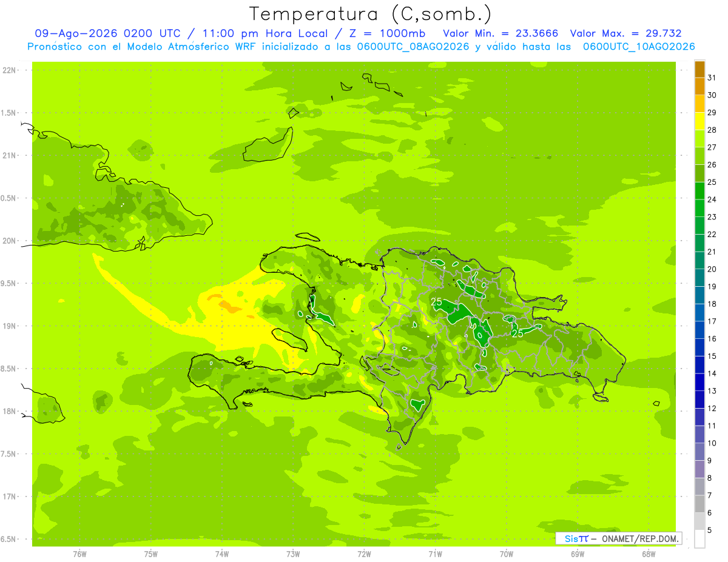The image size is (728, 562).
Task: Click the teal swatch between 19 and 20
Action: point(699,278)
